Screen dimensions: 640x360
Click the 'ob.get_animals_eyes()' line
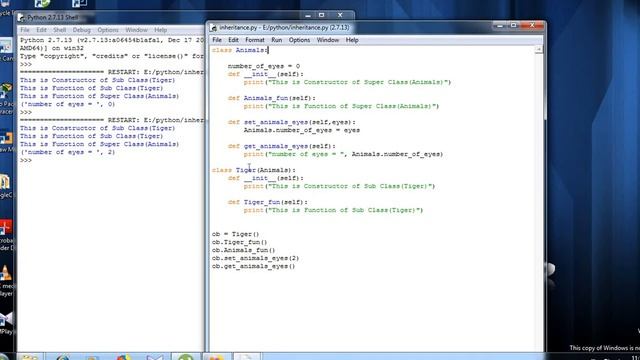pos(253,266)
